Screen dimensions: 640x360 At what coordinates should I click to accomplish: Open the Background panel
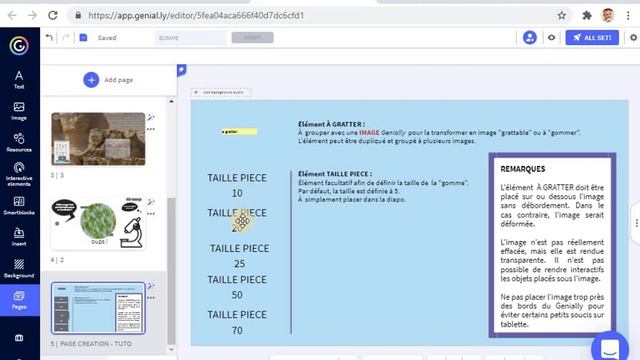19,269
